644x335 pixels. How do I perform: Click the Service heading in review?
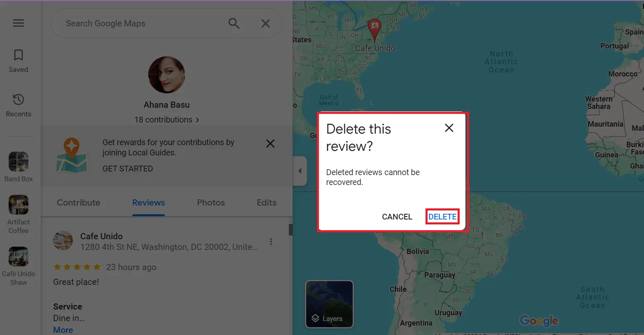coord(67,307)
